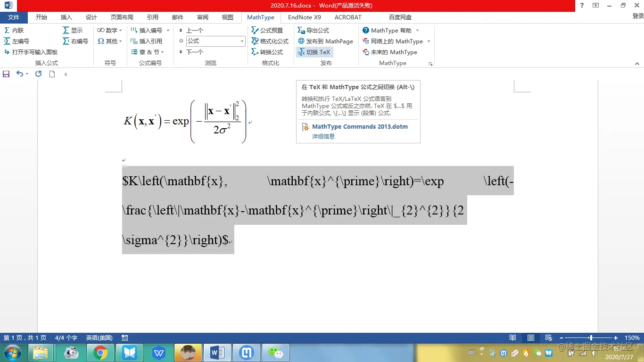Switch to the 视图 ribbon tab
The height and width of the screenshot is (362, 644).
coord(228,17)
